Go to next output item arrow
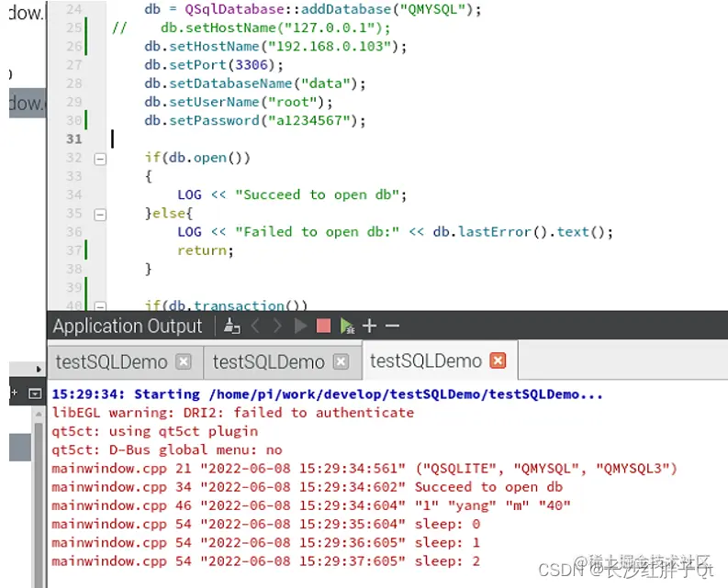This screenshot has height=588, width=728. (277, 326)
